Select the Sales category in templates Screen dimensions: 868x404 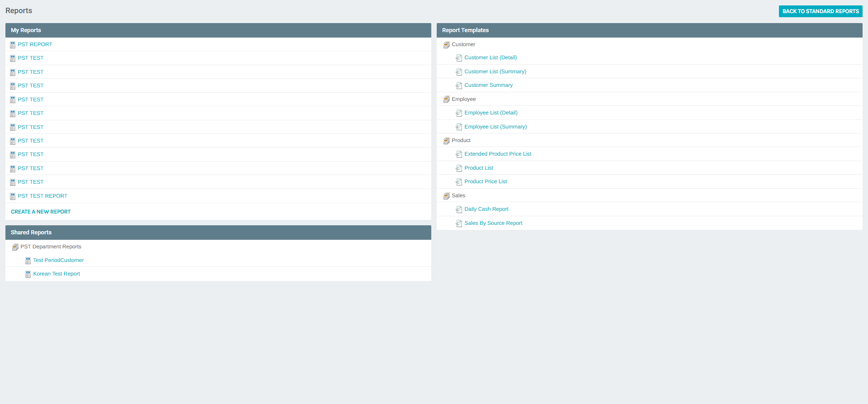click(x=458, y=195)
